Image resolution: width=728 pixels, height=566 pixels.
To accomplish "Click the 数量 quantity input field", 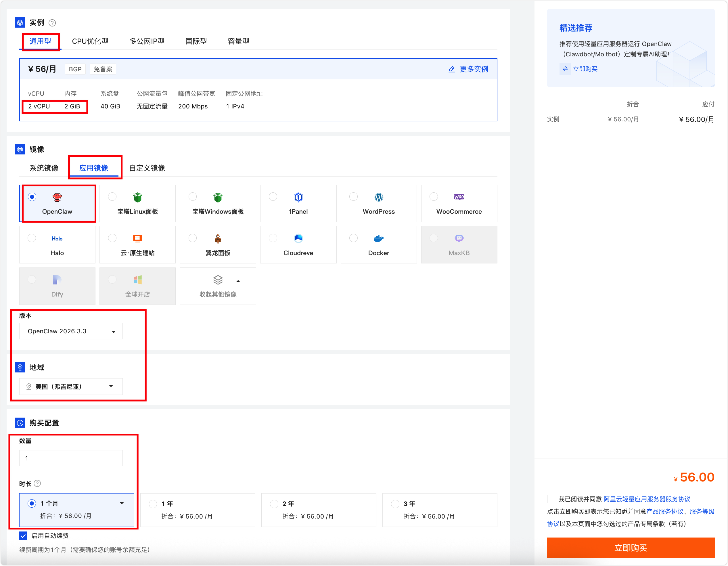I will (71, 458).
